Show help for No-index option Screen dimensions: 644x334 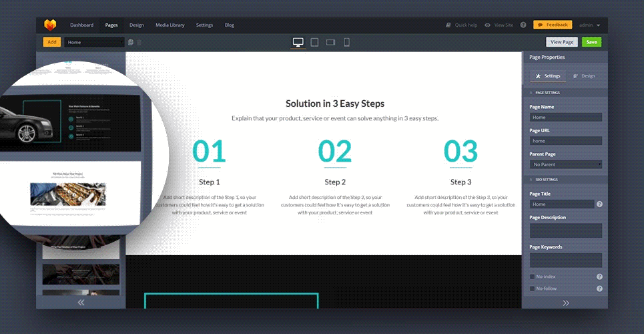600,277
